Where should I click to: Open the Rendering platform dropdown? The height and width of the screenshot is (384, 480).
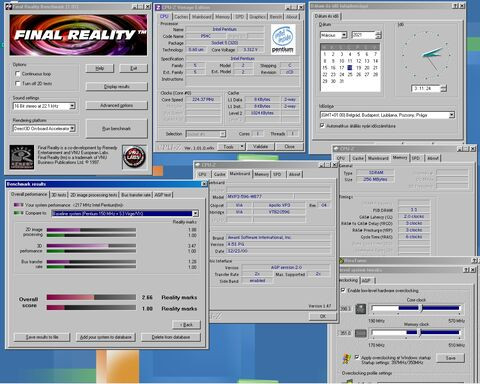pos(72,128)
